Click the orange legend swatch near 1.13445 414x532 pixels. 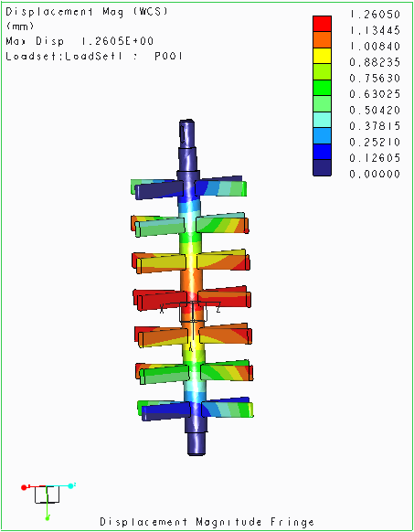coord(322,39)
